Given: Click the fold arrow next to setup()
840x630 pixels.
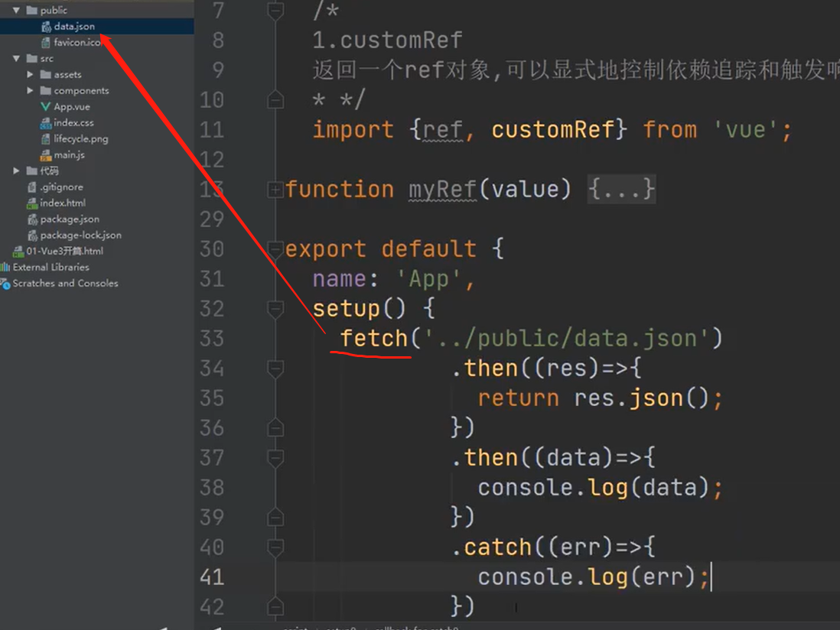Looking at the screenshot, I should pos(275,308).
